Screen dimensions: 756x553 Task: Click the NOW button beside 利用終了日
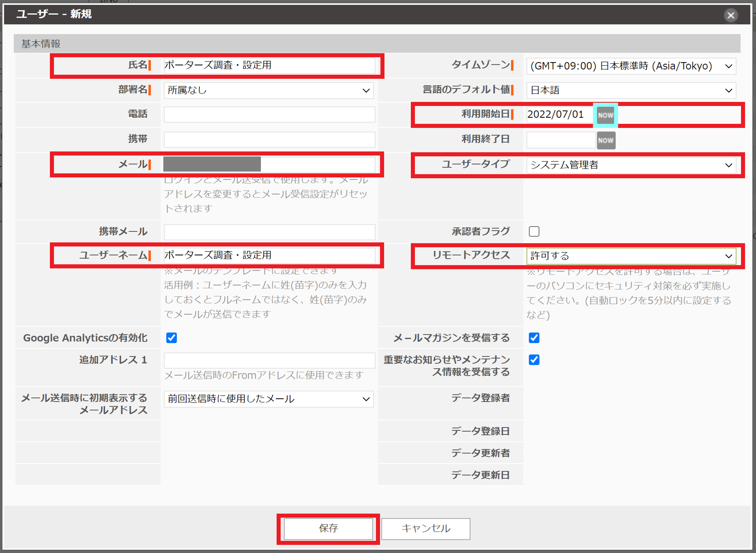(x=606, y=140)
